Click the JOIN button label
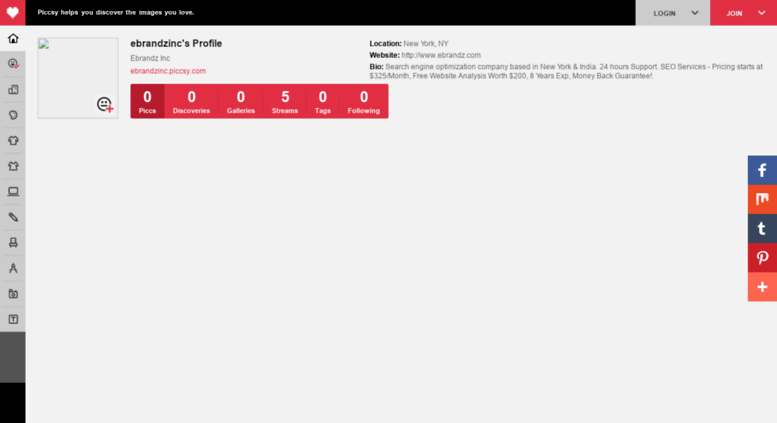 coord(734,13)
